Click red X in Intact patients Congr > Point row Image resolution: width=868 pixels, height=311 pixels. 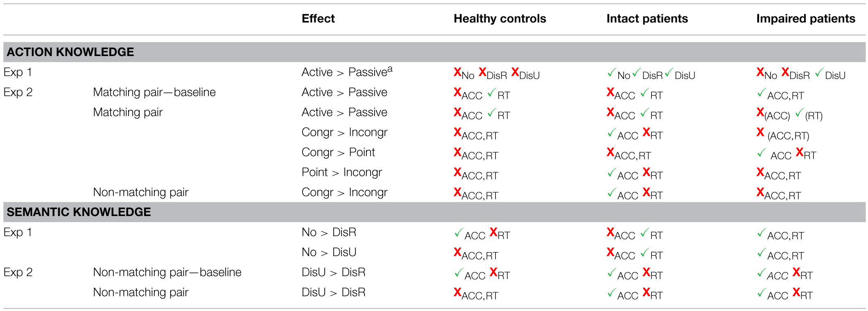610,152
